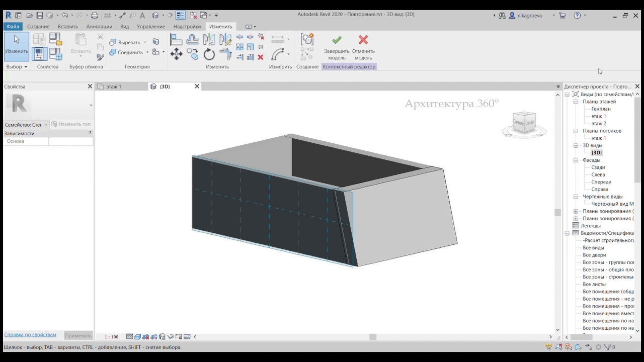The height and width of the screenshot is (362, 644).
Task: Open the Вырезать dropdown arrow
Action: pyautogui.click(x=145, y=42)
